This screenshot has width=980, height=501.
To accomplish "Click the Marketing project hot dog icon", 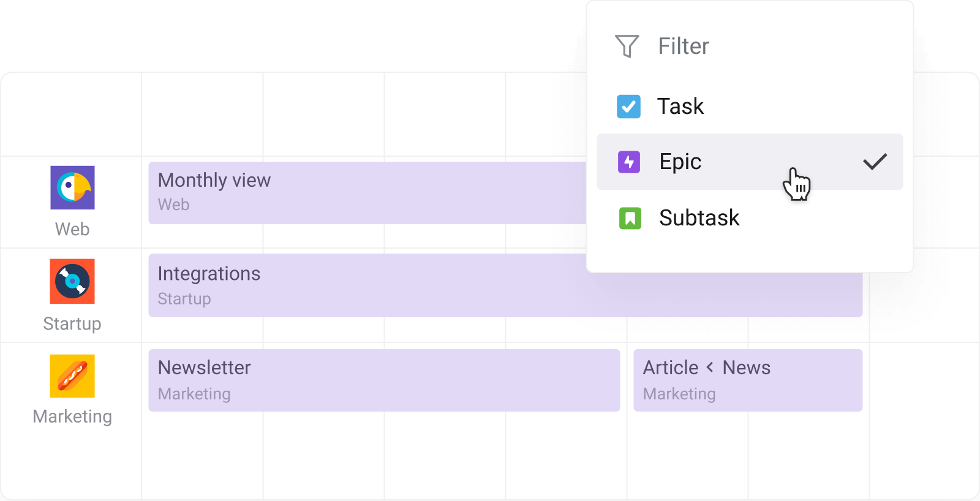I will click(72, 376).
